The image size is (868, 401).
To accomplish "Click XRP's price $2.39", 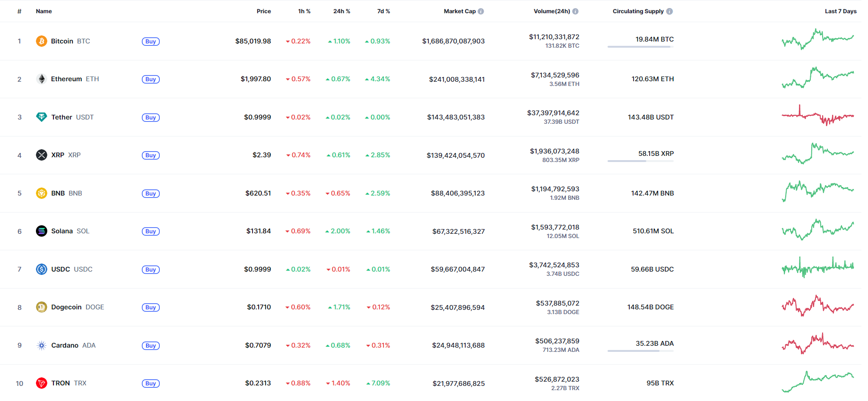I will [x=262, y=155].
